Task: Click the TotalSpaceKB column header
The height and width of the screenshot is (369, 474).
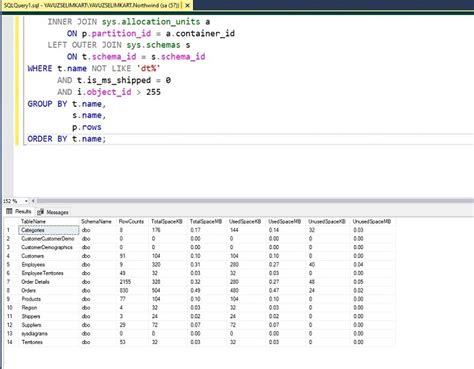Action: [168, 221]
